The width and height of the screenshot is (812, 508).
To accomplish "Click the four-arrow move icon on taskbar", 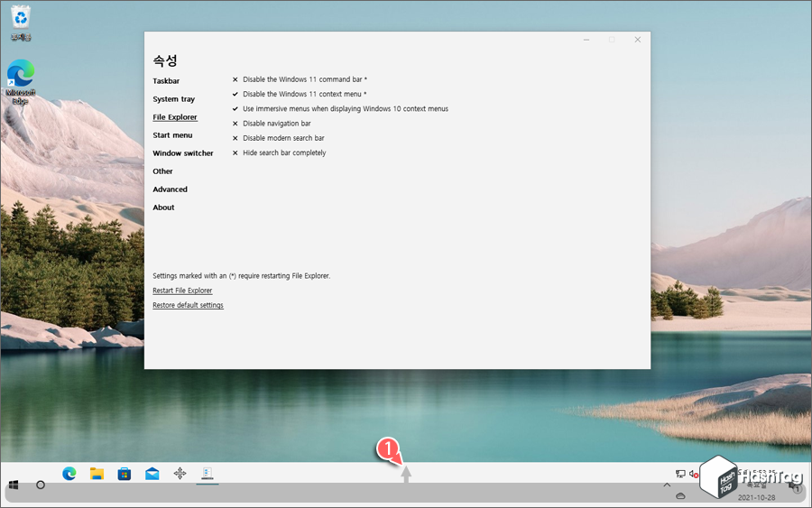I will (x=180, y=474).
